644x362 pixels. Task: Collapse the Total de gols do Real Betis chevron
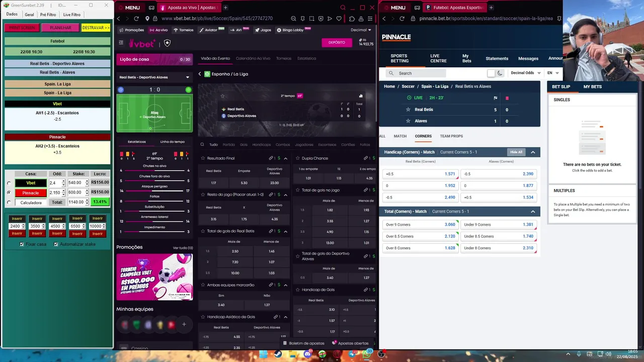coord(285,231)
